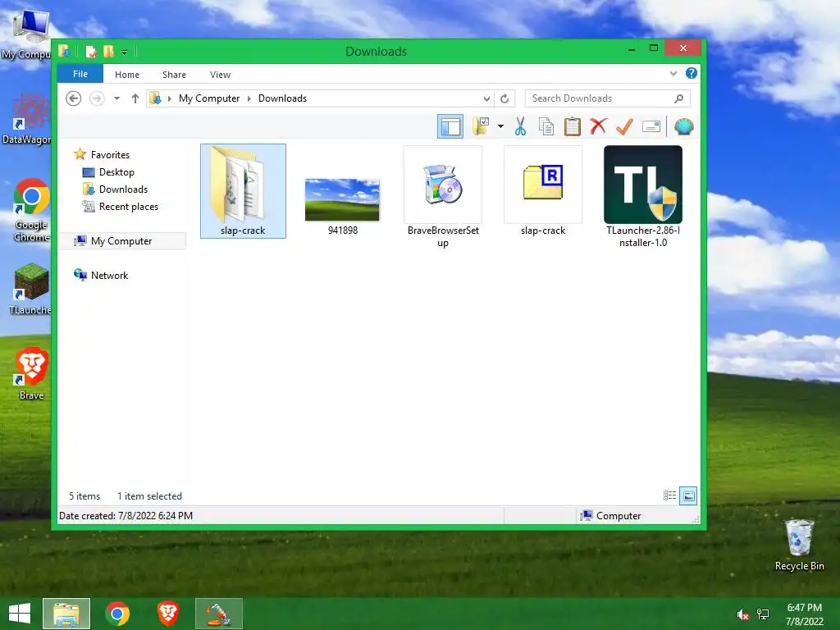Open the paint-style taskbar app icon

(218, 614)
